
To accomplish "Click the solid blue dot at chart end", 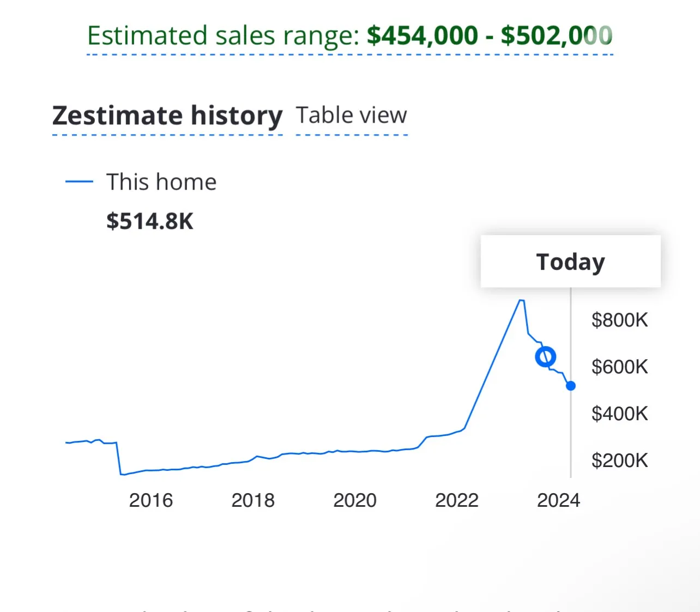I will click(571, 386).
